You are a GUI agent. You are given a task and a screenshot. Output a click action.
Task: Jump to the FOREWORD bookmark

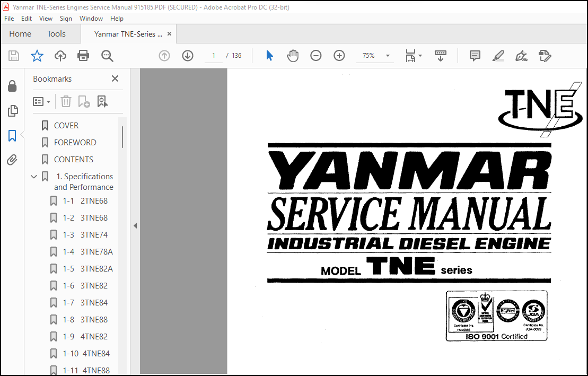pos(75,143)
